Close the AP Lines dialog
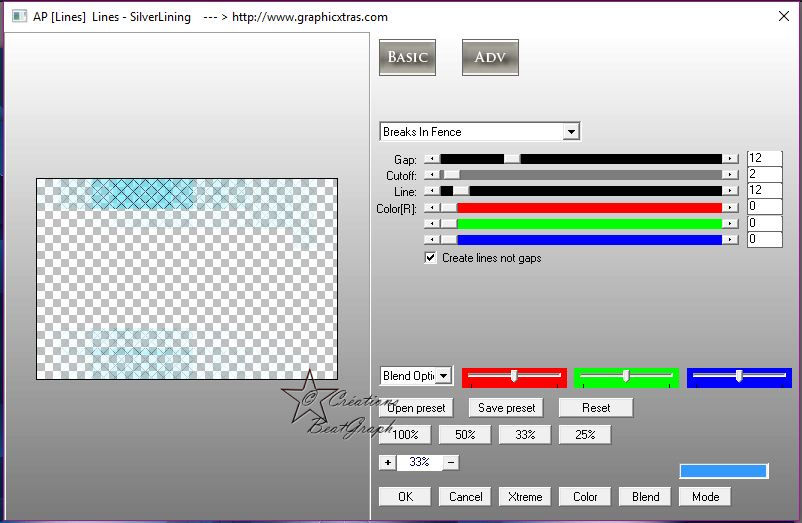 point(784,16)
